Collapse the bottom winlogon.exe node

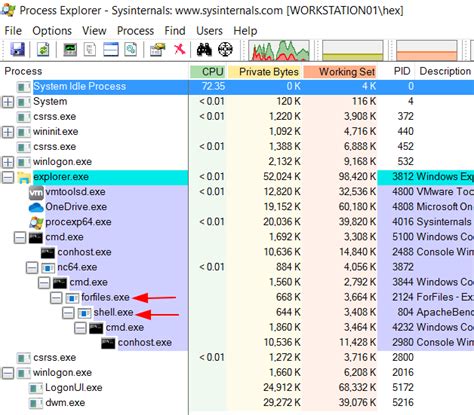pyautogui.click(x=8, y=373)
